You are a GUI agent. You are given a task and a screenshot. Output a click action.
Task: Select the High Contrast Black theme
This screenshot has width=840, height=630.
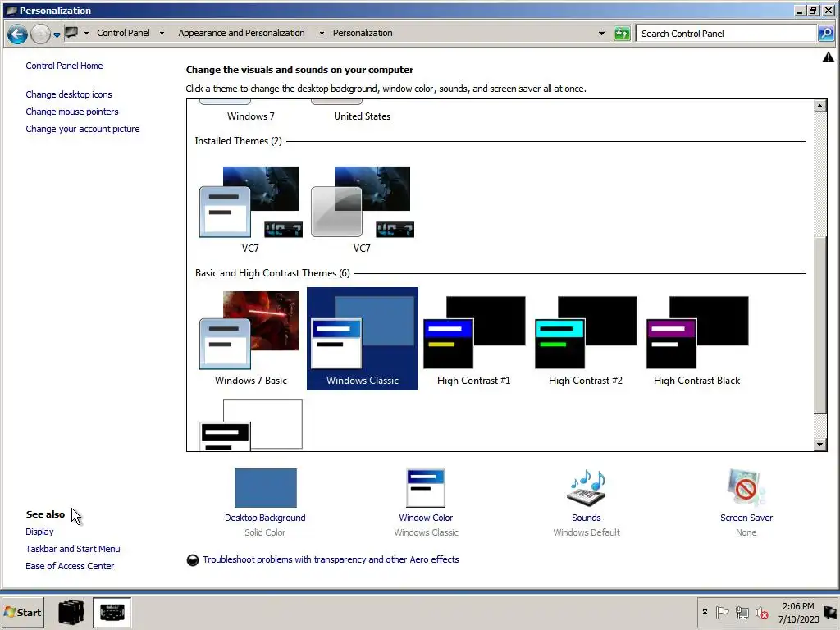pyautogui.click(x=697, y=338)
